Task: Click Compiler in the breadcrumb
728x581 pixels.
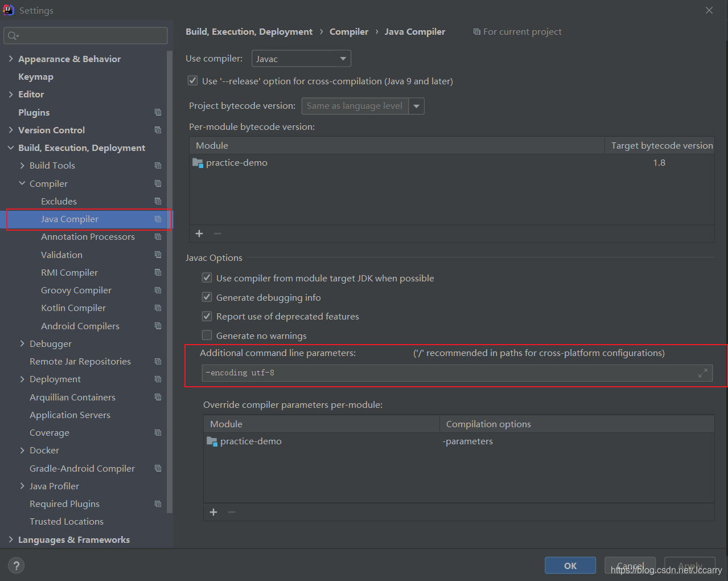Action: (349, 32)
